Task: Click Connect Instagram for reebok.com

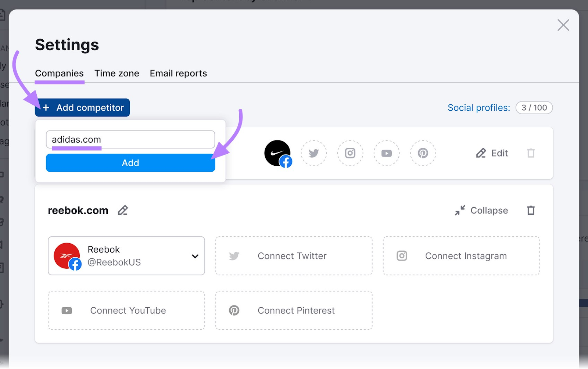Action: pyautogui.click(x=461, y=256)
